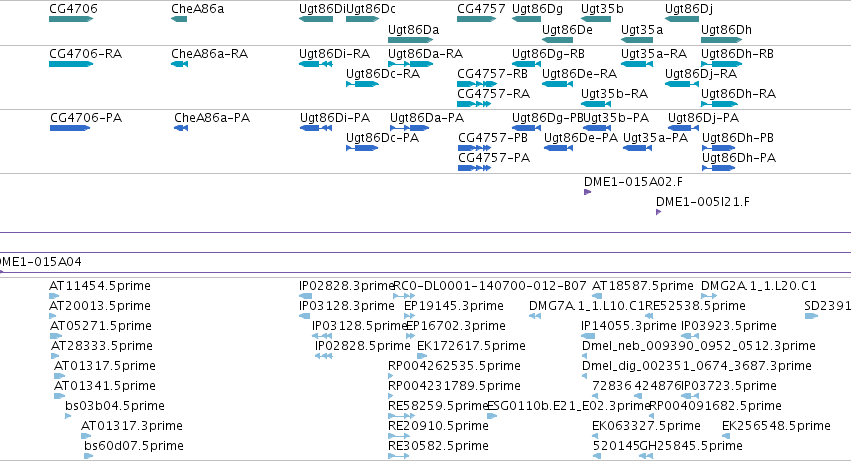This screenshot has width=851, height=461.
Task: Select EST AT11454.5prime
Action: click(x=54, y=296)
